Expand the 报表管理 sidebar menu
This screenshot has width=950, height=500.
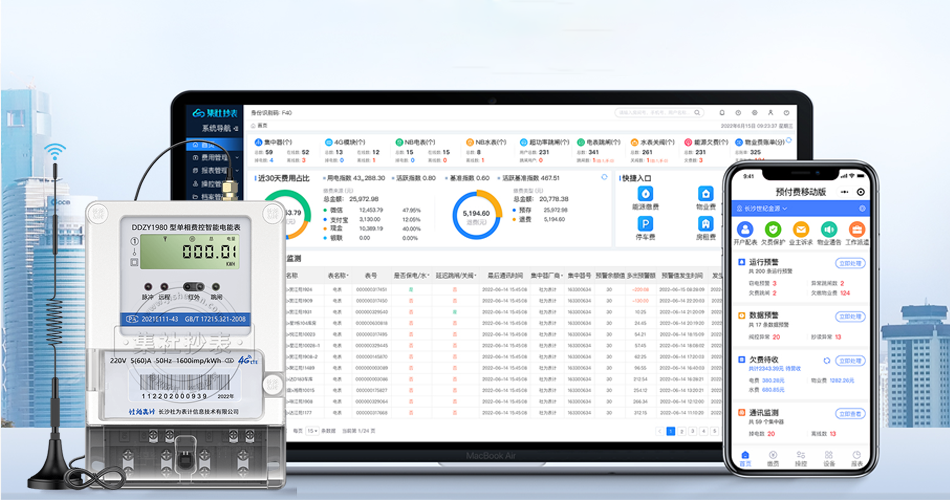(214, 170)
